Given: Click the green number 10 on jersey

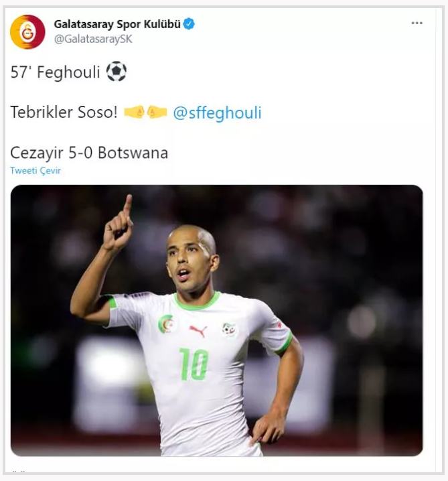Looking at the screenshot, I should (x=194, y=364).
